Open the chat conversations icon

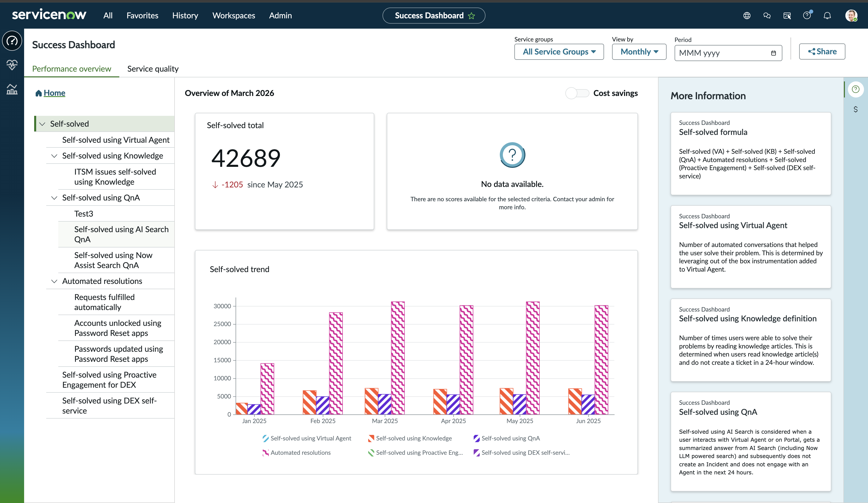(767, 16)
